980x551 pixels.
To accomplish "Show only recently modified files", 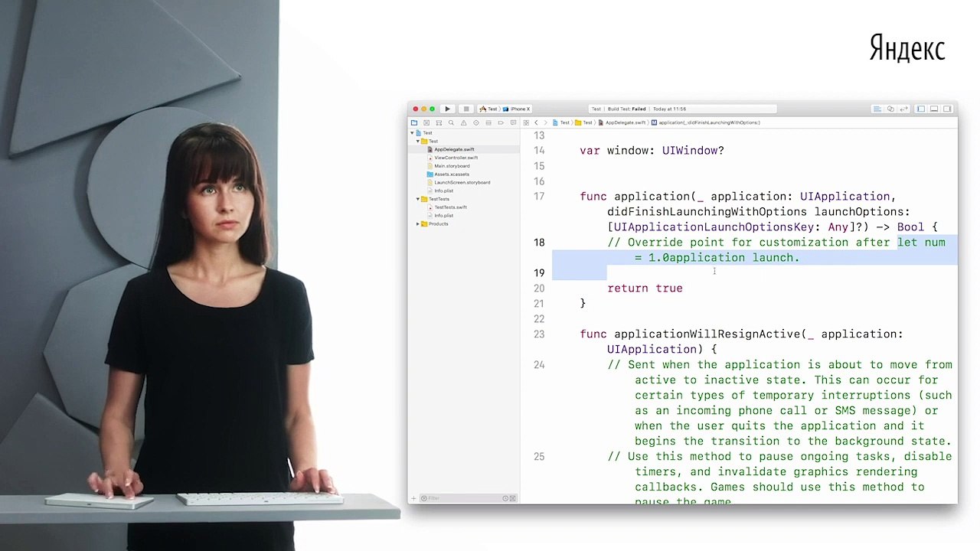I will click(x=505, y=498).
